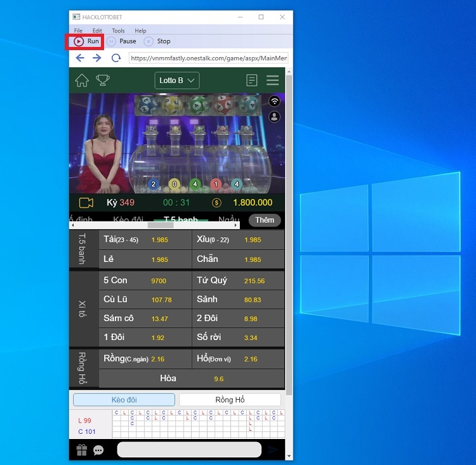Open the trophy icon
476x465 pixels.
click(x=102, y=80)
